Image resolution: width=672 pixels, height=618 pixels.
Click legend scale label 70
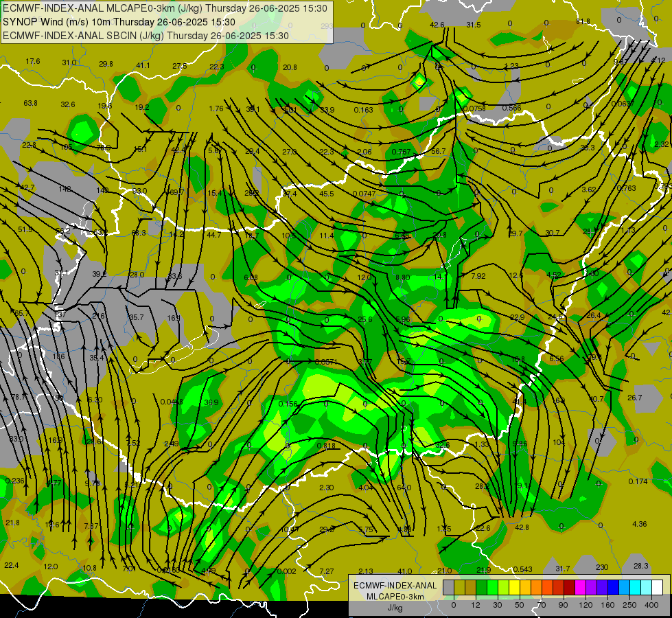542,605
